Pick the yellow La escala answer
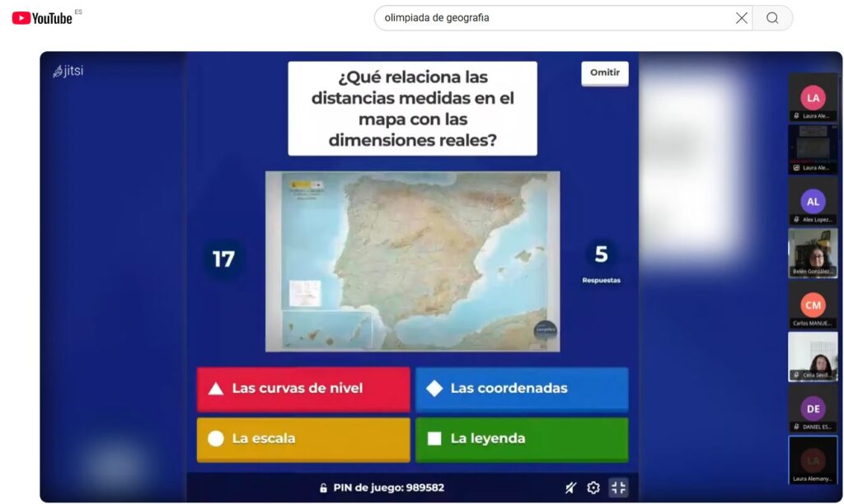Viewport: 844px width, 504px height. pos(302,439)
